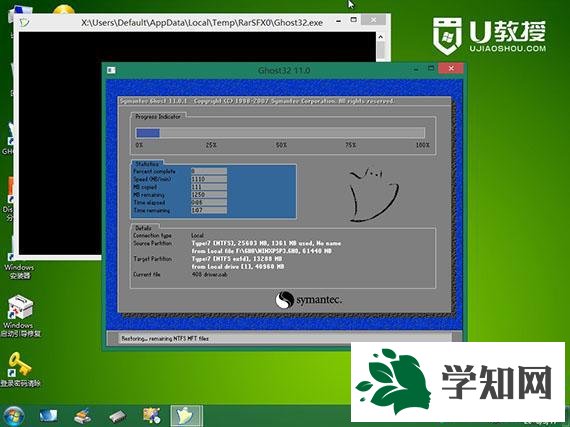This screenshot has height=427, width=570.
Task: Open the paintbrush tool icon in taskbar
Action: [x=83, y=416]
